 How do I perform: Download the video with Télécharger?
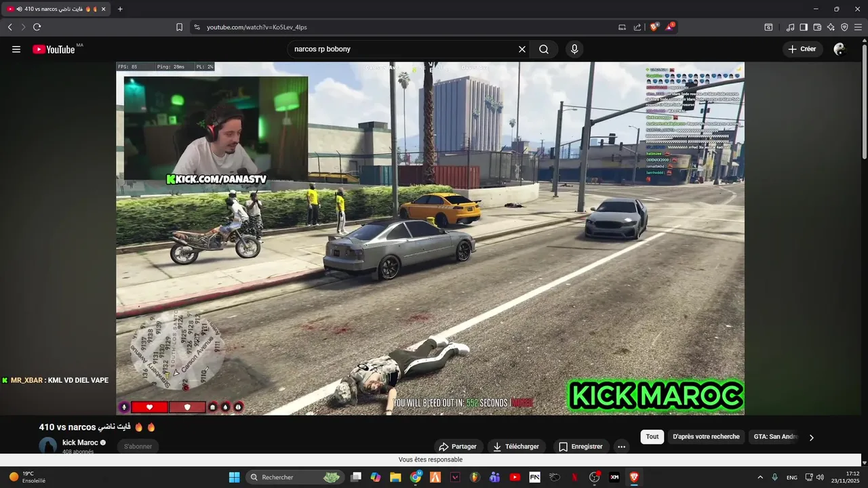(x=517, y=447)
